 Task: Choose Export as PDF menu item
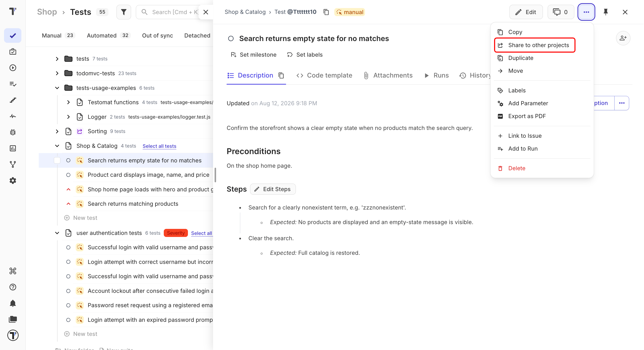542,116
